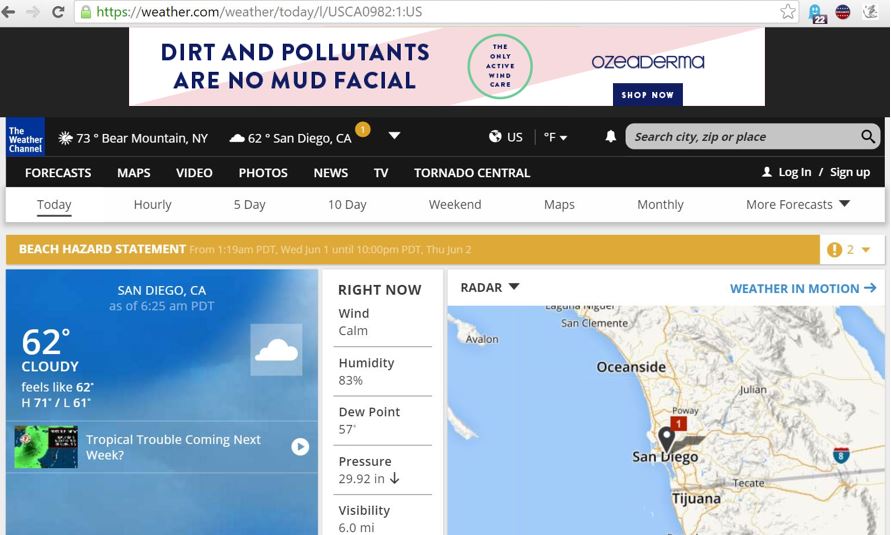Open the NEWS menu

coord(331,173)
